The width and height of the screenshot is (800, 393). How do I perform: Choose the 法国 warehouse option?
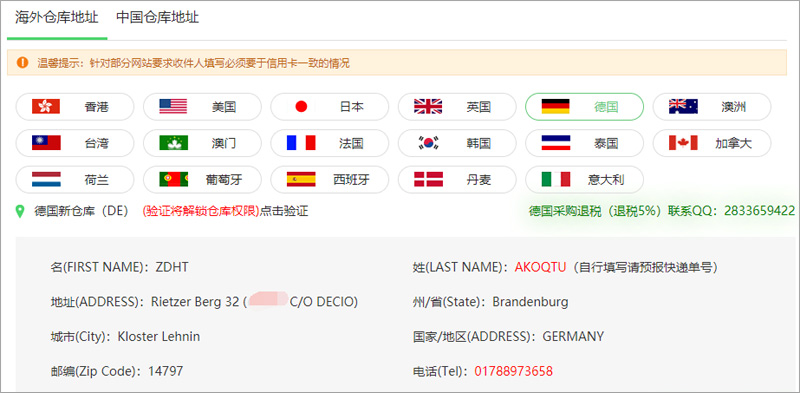click(x=330, y=143)
